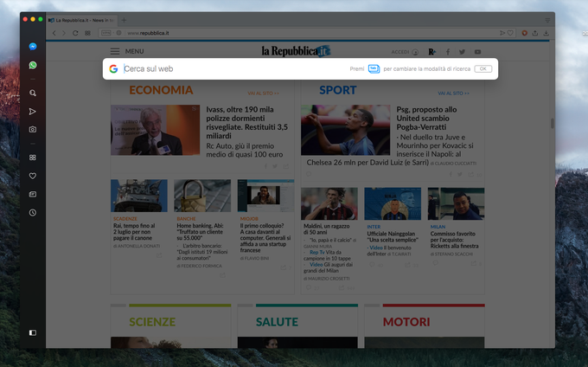The height and width of the screenshot is (367, 588).
Task: Open Repubblica YouTube channel icon
Action: (x=477, y=52)
